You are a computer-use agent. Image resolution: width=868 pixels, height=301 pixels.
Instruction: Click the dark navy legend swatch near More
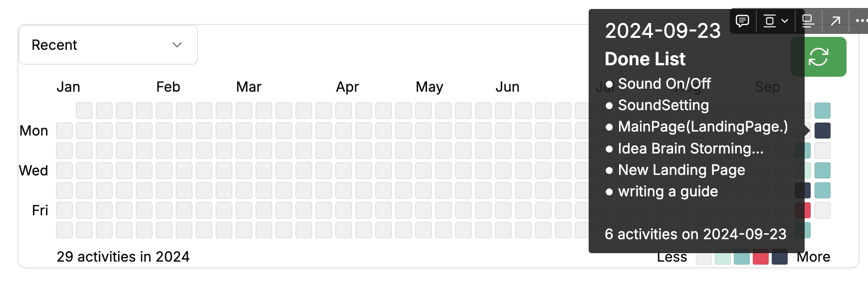coord(780,257)
